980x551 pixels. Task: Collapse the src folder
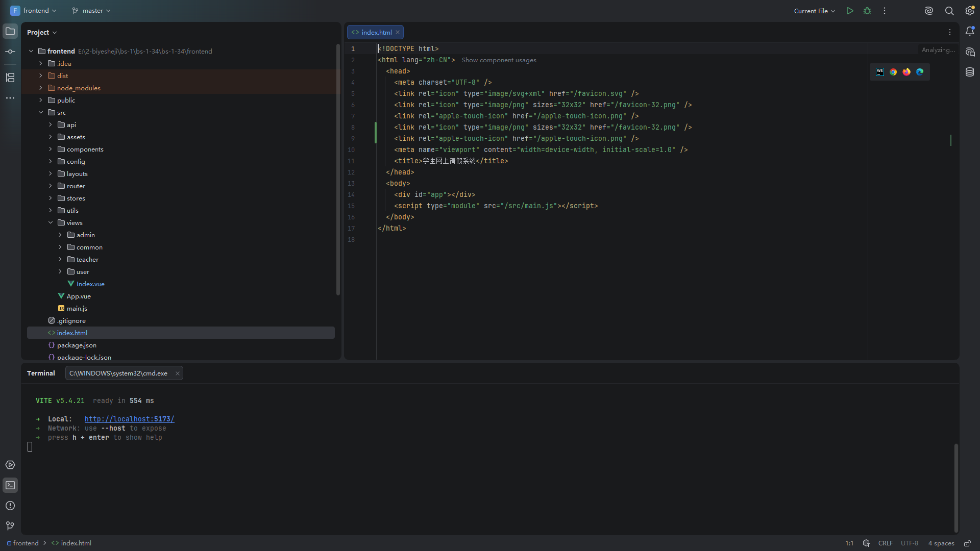pos(41,113)
